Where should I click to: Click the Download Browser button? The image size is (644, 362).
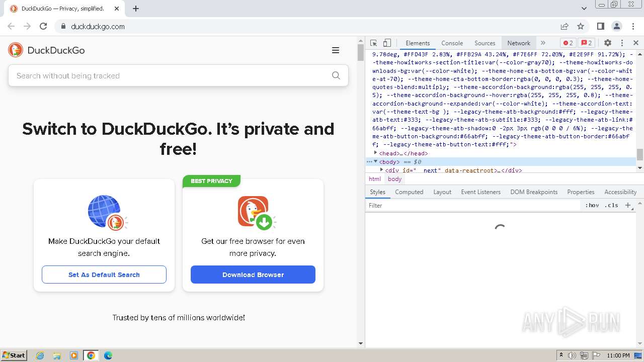(253, 275)
